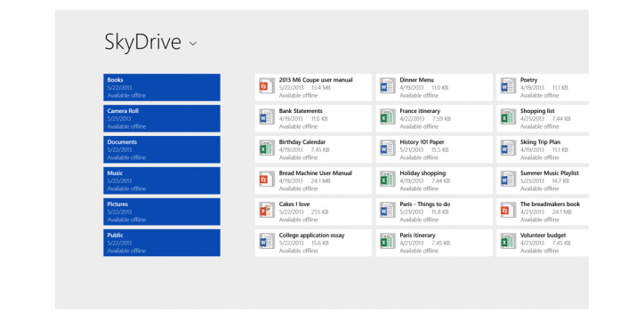Click the "SkyDrive" page title
This screenshot has width=644, height=320.
(143, 43)
